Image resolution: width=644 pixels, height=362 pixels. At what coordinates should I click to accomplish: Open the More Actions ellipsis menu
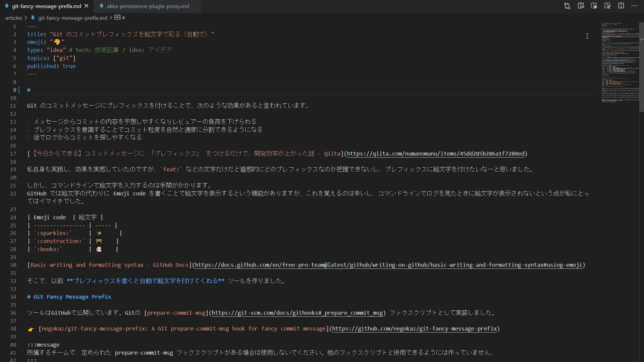634,6
